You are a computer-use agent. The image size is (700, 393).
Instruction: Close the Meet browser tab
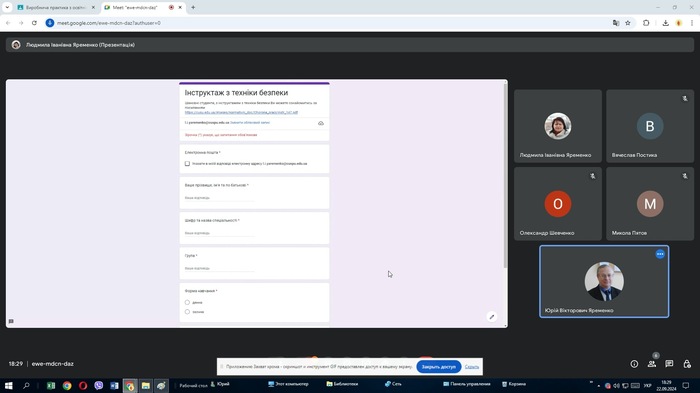pos(180,8)
